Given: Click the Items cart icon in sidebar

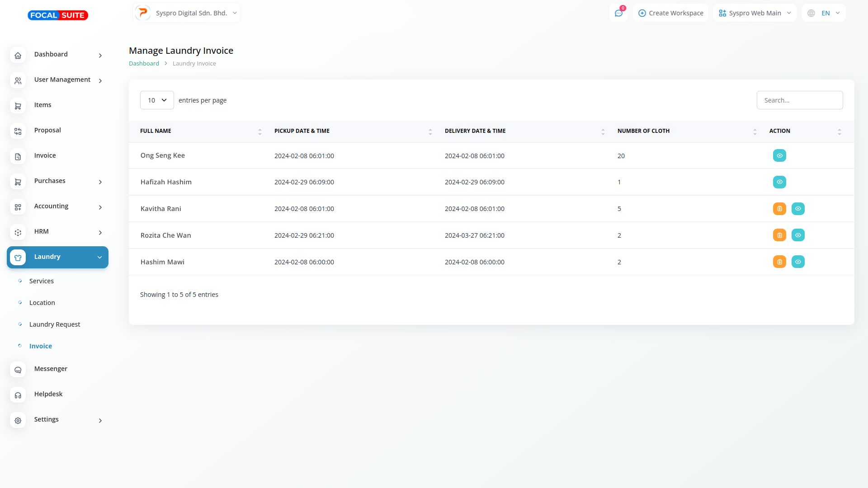Looking at the screenshot, I should 18,106.
